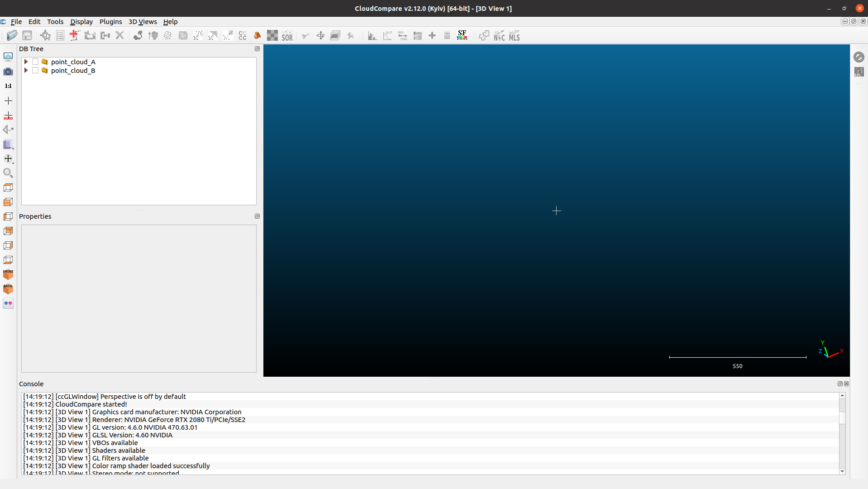The height and width of the screenshot is (489, 868).
Task: Open the SOR filter tool
Action: pos(288,35)
